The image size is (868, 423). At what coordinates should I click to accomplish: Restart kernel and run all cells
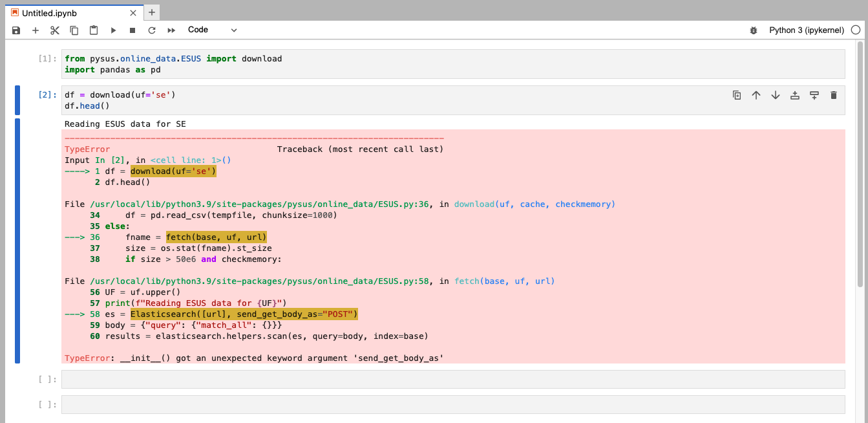pos(171,30)
